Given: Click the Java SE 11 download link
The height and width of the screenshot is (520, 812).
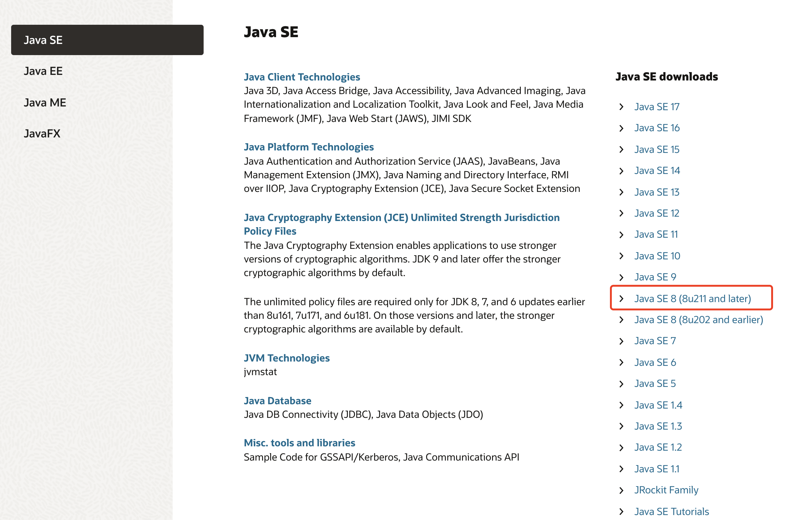Looking at the screenshot, I should tap(656, 234).
